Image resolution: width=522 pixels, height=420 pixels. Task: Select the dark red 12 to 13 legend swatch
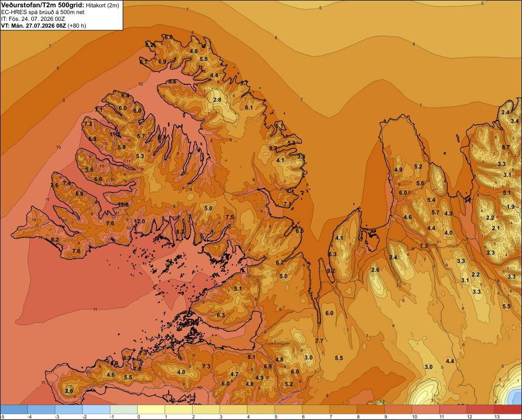(x=481, y=410)
